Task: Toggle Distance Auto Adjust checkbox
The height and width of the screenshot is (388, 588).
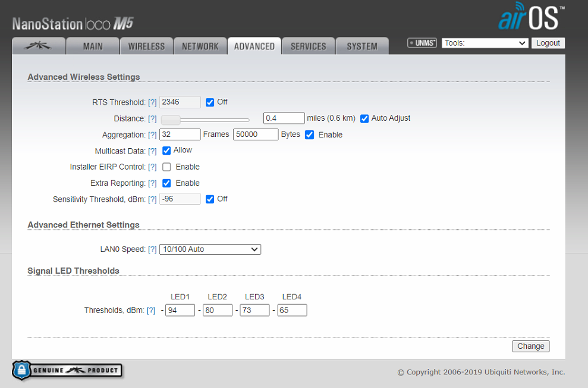Action: pos(364,118)
